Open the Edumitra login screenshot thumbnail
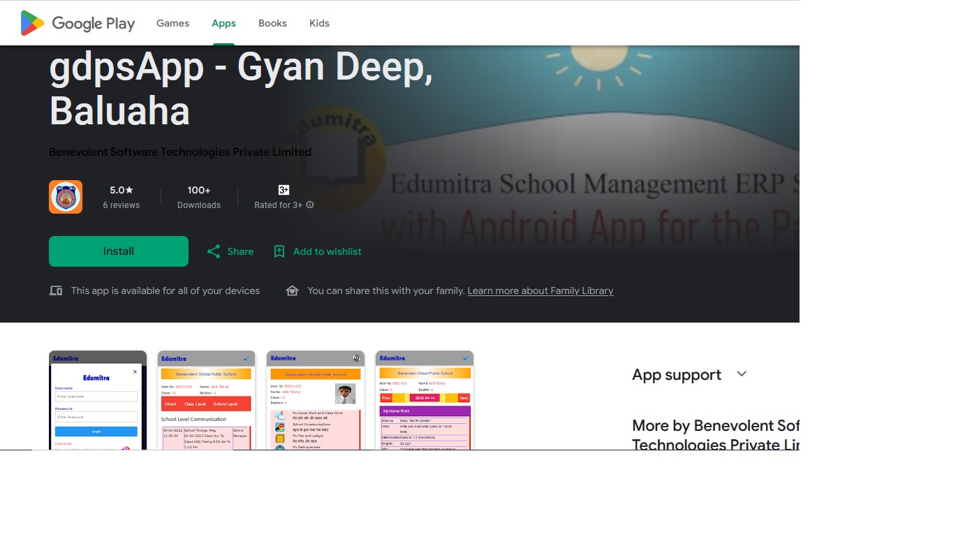This screenshot has width=979, height=560. pyautogui.click(x=98, y=401)
